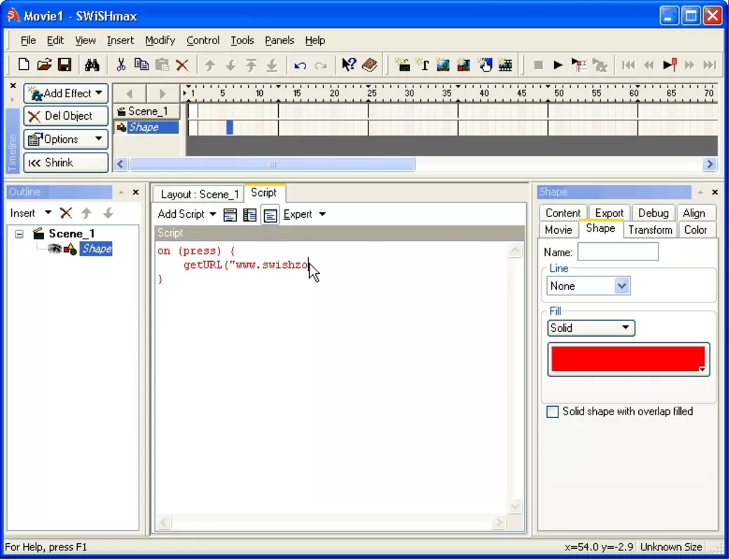Open the timeline Options dropdown
The height and width of the screenshot is (560, 730).
(66, 139)
